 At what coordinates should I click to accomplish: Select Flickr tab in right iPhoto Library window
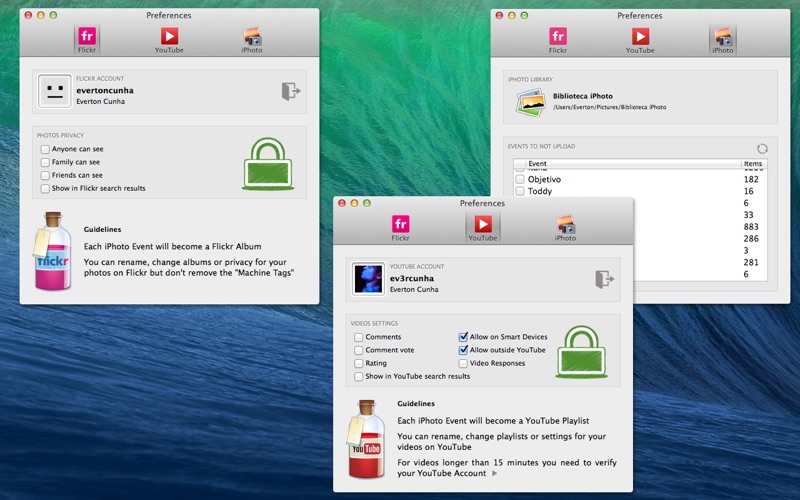coord(558,39)
